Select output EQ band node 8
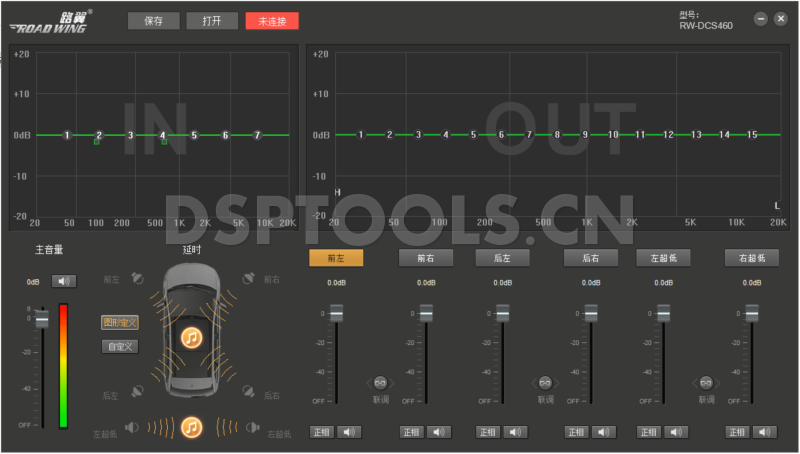Screen dimensions: 800x454 point(557,135)
